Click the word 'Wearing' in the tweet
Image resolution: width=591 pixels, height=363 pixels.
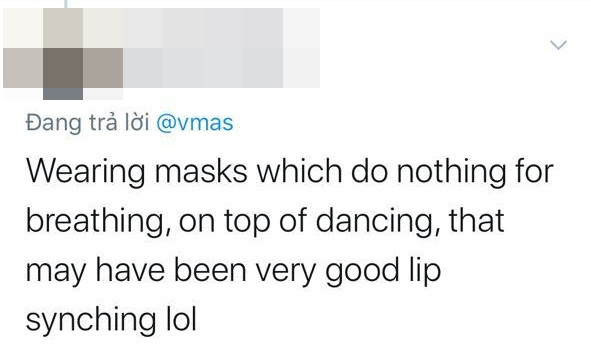point(86,173)
